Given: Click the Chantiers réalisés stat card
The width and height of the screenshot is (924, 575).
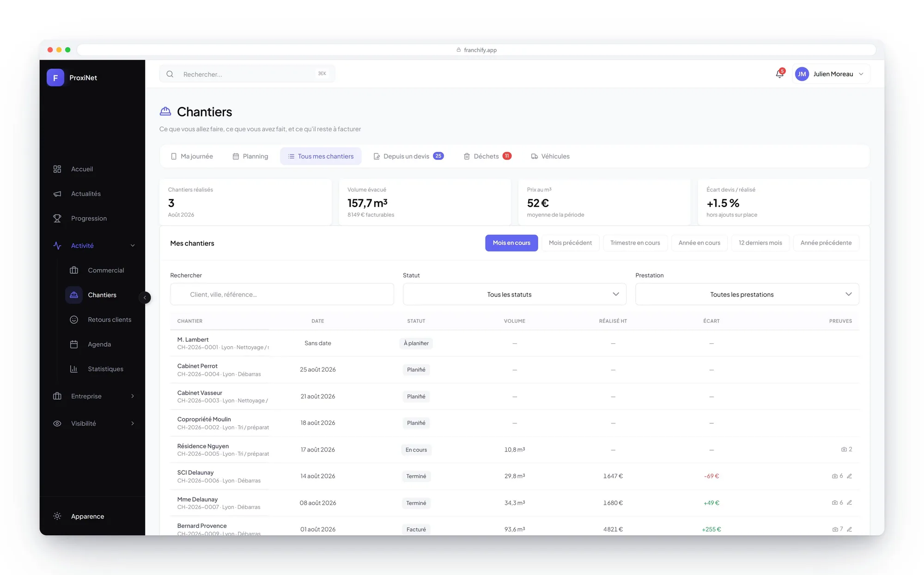Looking at the screenshot, I should coord(245,202).
